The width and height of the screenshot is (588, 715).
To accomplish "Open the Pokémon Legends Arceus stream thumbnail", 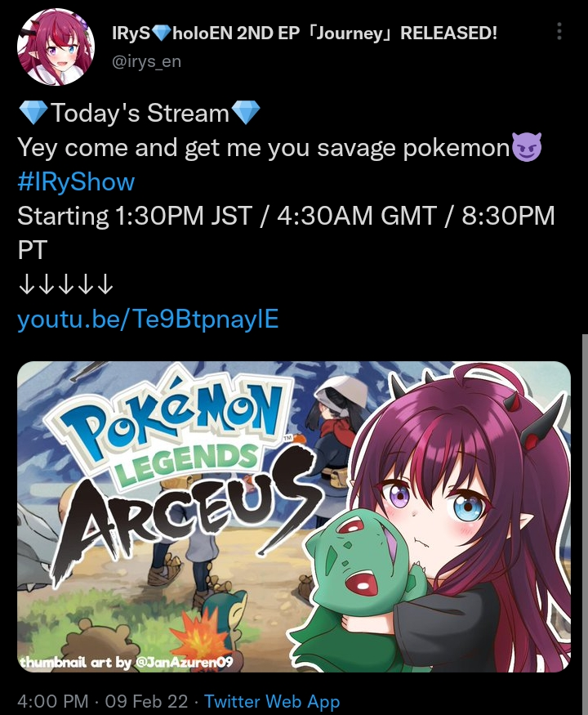I will pyautogui.click(x=294, y=516).
